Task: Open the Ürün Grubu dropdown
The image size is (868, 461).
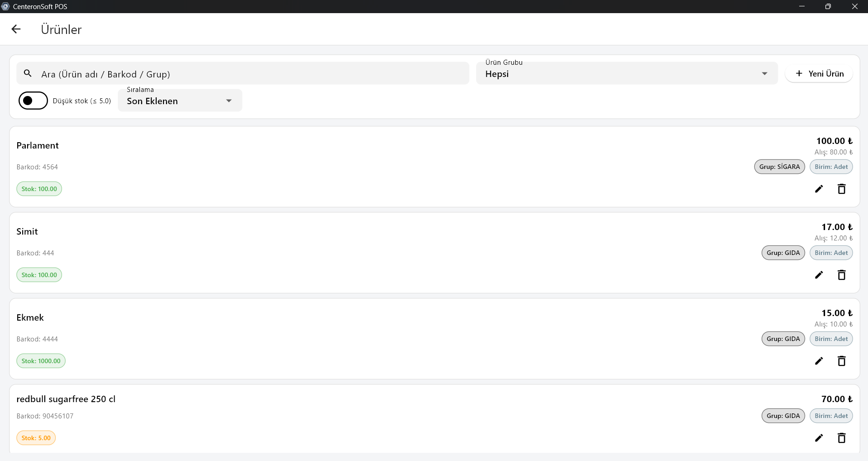Action: pyautogui.click(x=627, y=73)
